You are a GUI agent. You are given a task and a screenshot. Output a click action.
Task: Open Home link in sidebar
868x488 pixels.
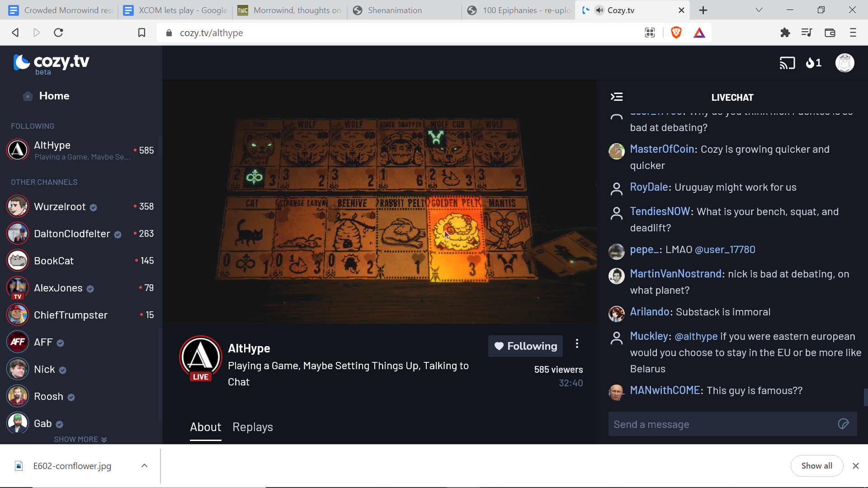54,96
